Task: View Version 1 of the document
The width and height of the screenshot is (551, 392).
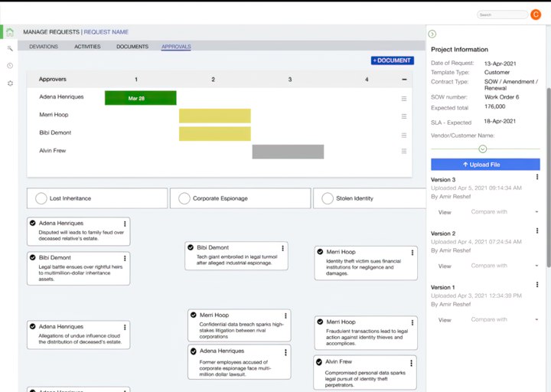Action: 445,320
